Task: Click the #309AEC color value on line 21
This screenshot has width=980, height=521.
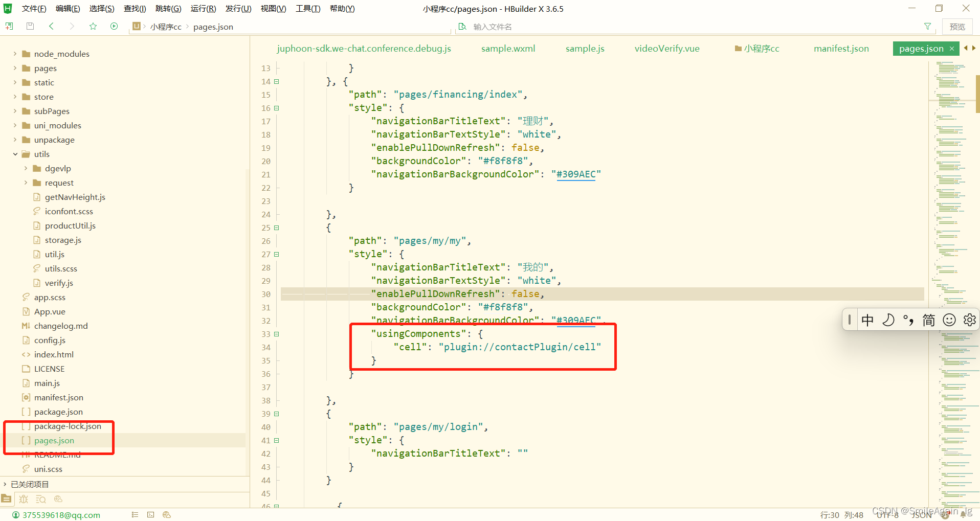Action: point(576,174)
